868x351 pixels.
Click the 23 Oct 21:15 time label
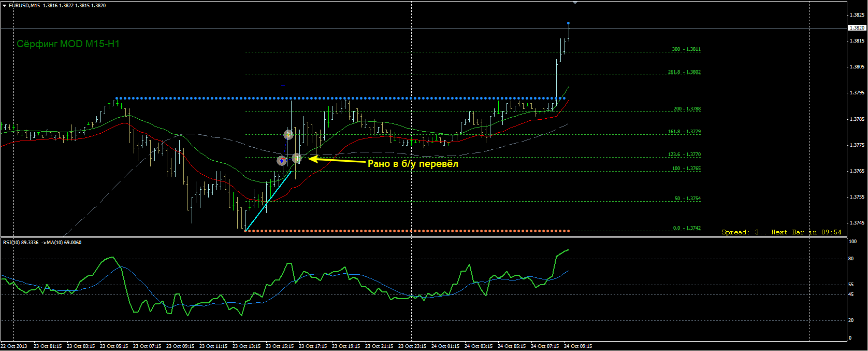tap(379, 346)
